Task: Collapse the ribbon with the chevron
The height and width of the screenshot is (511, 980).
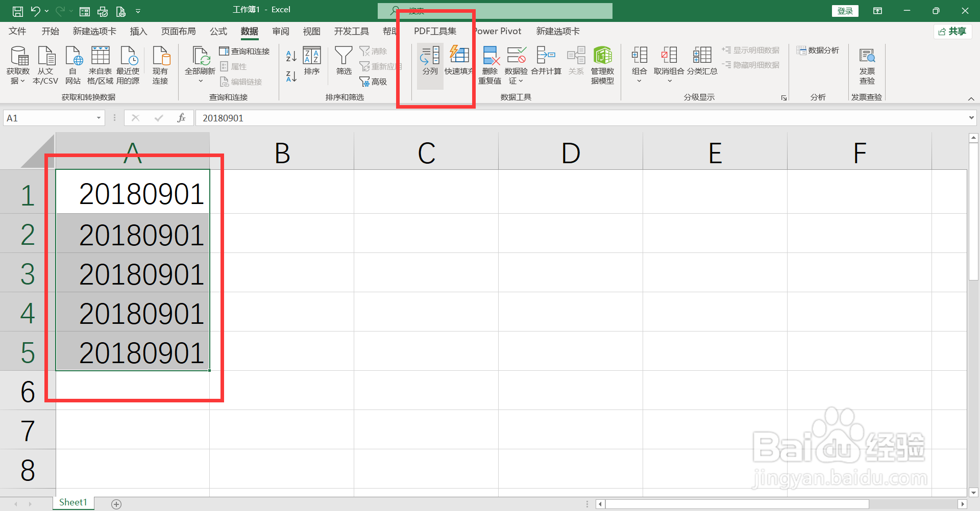Action: [x=971, y=98]
